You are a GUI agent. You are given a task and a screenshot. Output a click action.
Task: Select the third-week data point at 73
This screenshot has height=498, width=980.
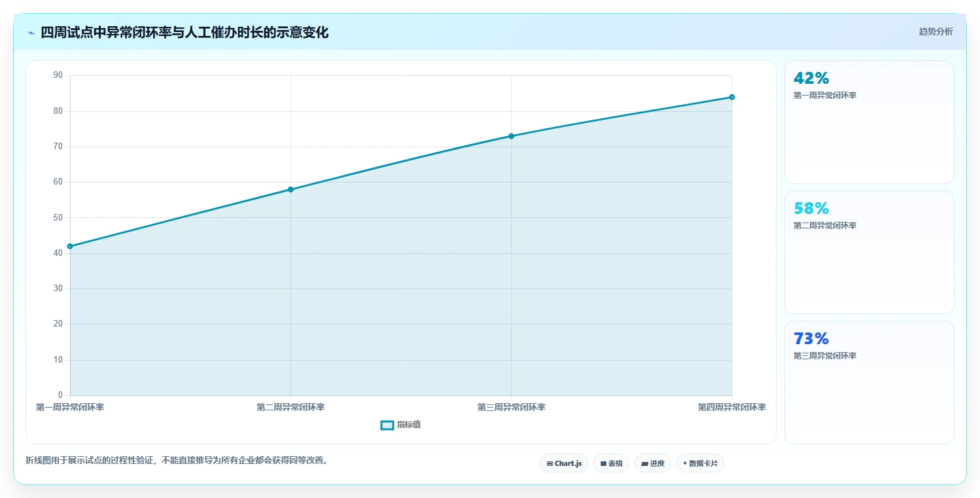(x=511, y=136)
